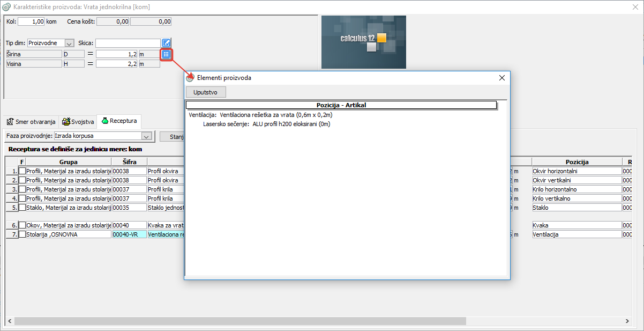Image resolution: width=644 pixels, height=331 pixels.
Task: Click the product elements grid icon
Action: pyautogui.click(x=166, y=54)
